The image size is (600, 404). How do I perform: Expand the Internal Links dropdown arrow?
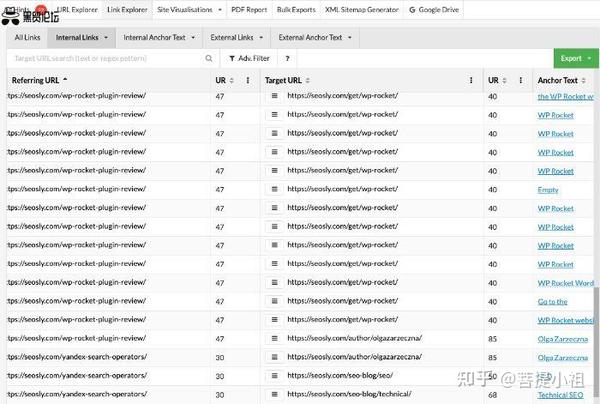pos(106,37)
